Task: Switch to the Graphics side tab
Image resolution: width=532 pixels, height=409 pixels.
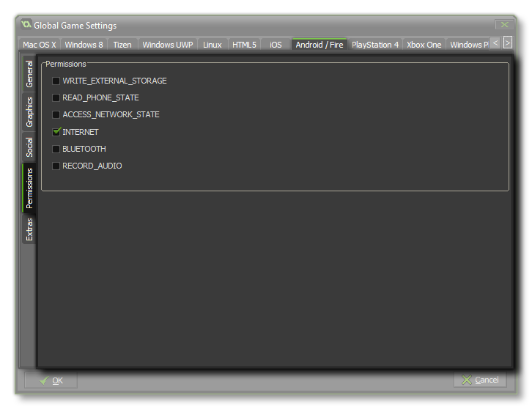Action: click(x=29, y=112)
